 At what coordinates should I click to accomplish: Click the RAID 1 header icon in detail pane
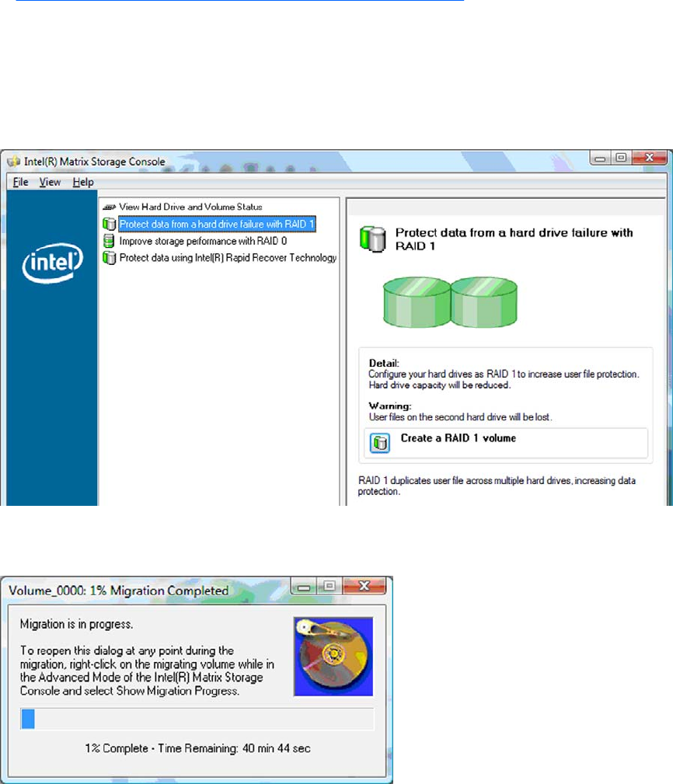[372, 239]
